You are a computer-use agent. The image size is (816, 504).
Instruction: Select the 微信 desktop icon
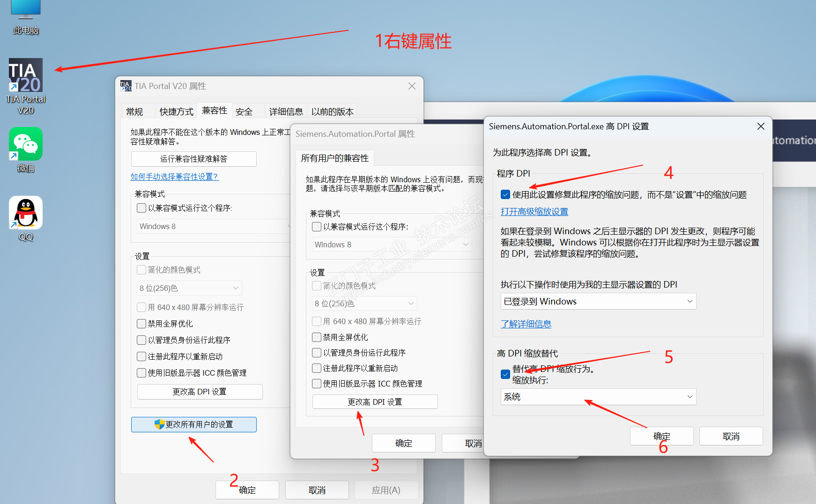pyautogui.click(x=26, y=150)
